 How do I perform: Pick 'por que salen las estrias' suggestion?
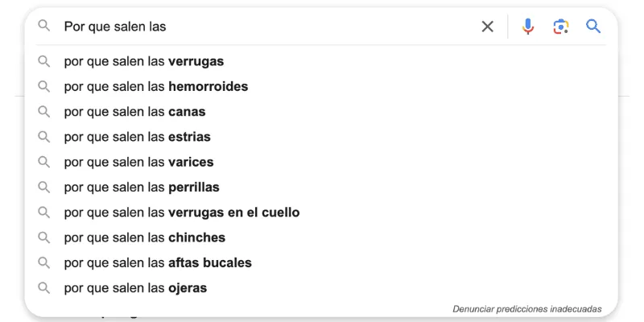coord(138,137)
